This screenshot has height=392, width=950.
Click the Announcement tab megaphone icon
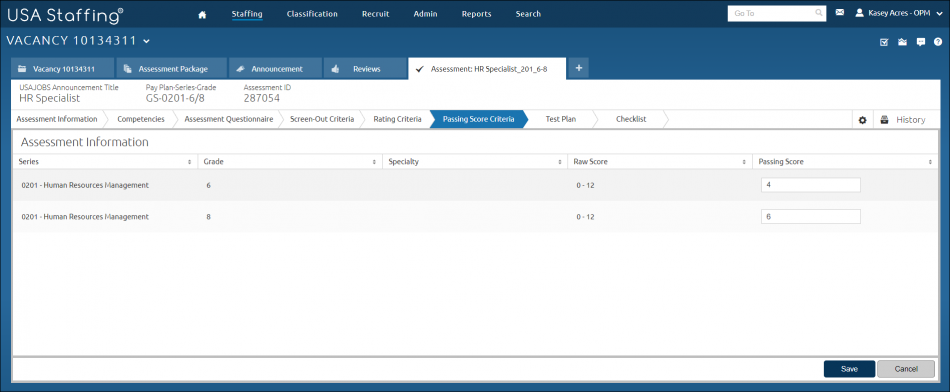240,69
